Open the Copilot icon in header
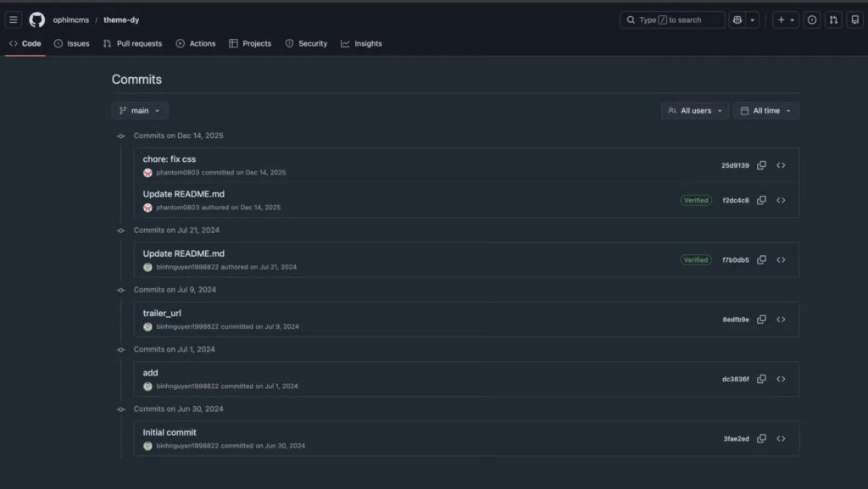This screenshot has height=489, width=868. (x=737, y=19)
